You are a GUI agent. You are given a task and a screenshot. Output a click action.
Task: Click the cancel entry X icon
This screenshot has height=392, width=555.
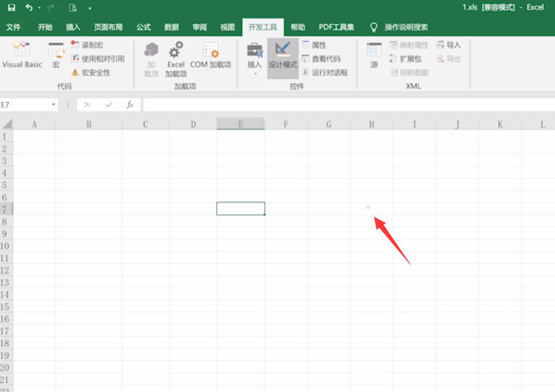point(87,105)
